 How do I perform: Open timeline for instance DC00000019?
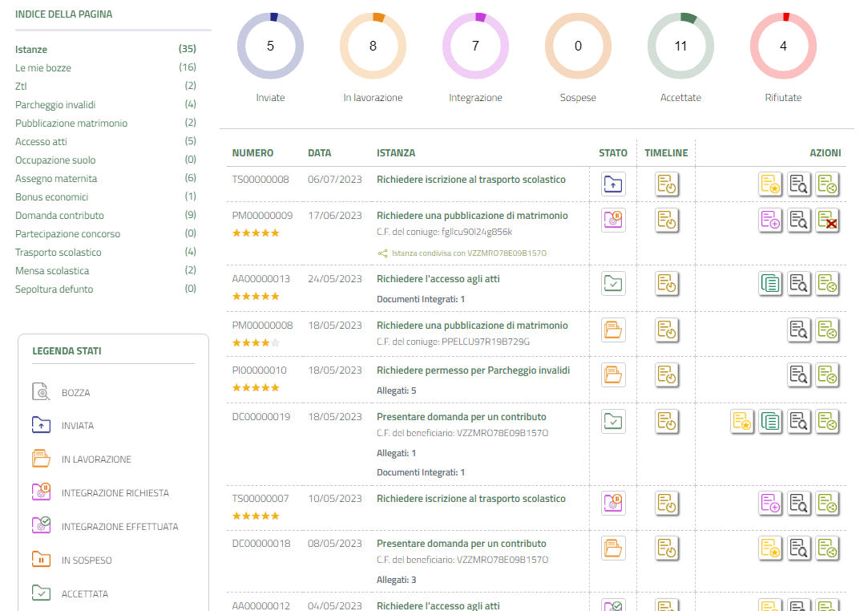tap(667, 420)
